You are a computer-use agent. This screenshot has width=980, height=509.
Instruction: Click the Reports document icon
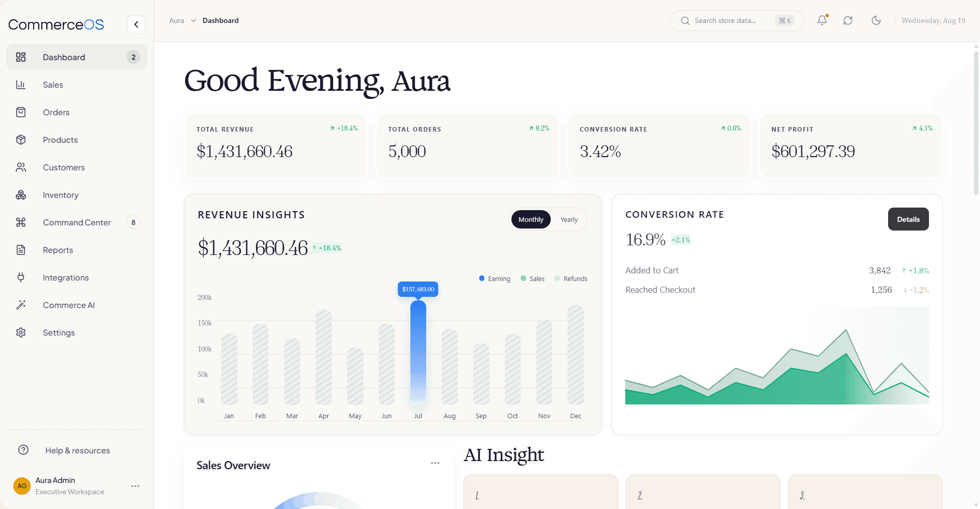21,250
